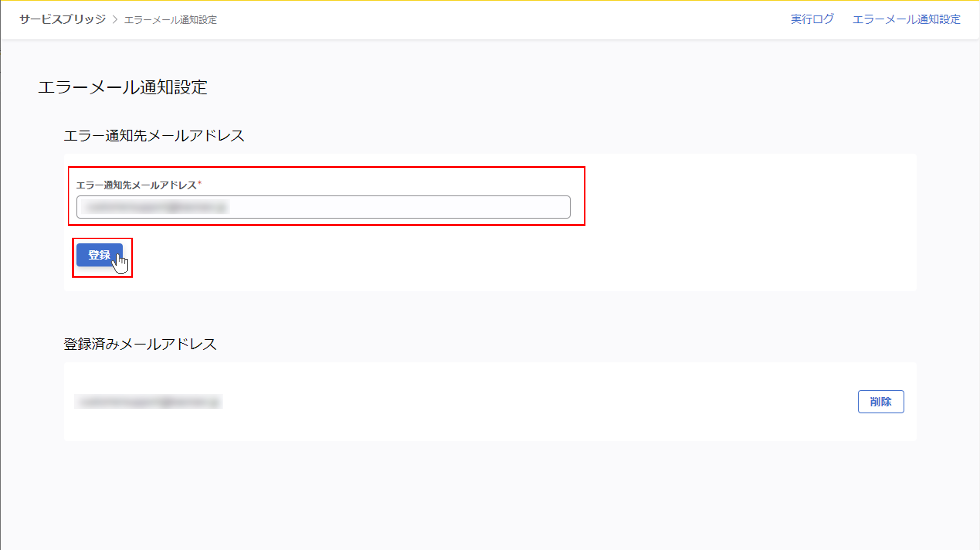Focus the エラー通知先メールアドレス input field
980x550 pixels.
[x=323, y=207]
